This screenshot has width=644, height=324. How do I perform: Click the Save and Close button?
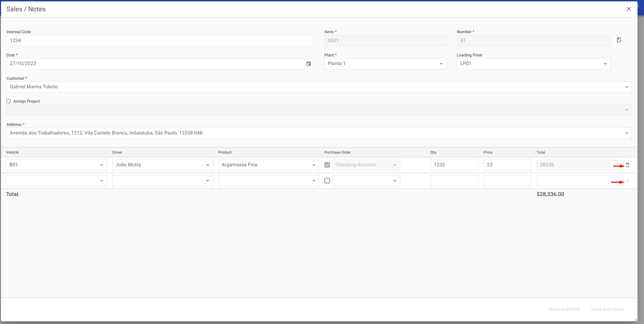click(607, 309)
